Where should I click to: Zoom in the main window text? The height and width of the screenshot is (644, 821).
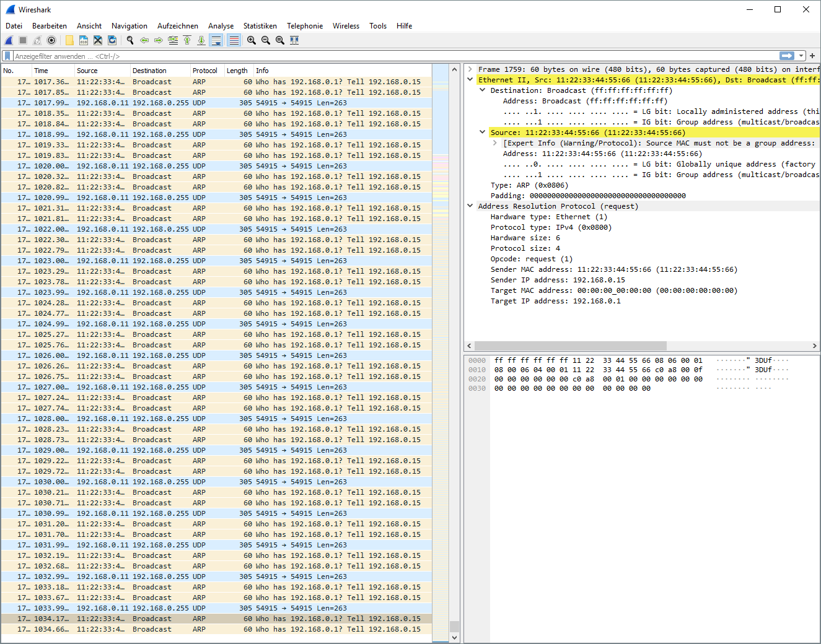(252, 40)
